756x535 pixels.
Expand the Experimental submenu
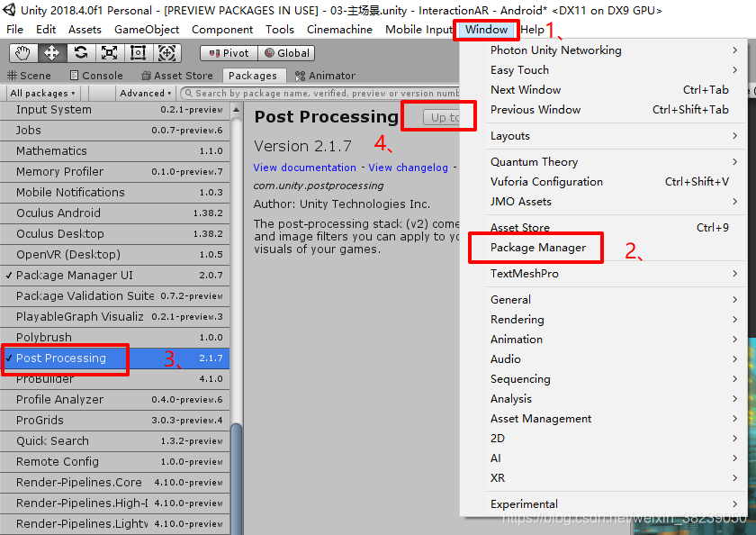[604, 504]
